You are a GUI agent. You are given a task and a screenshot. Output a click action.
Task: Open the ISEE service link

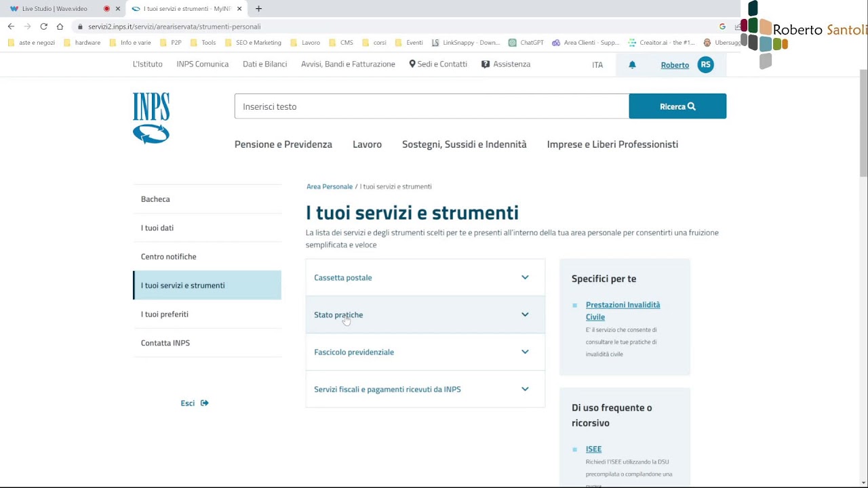[x=593, y=449]
